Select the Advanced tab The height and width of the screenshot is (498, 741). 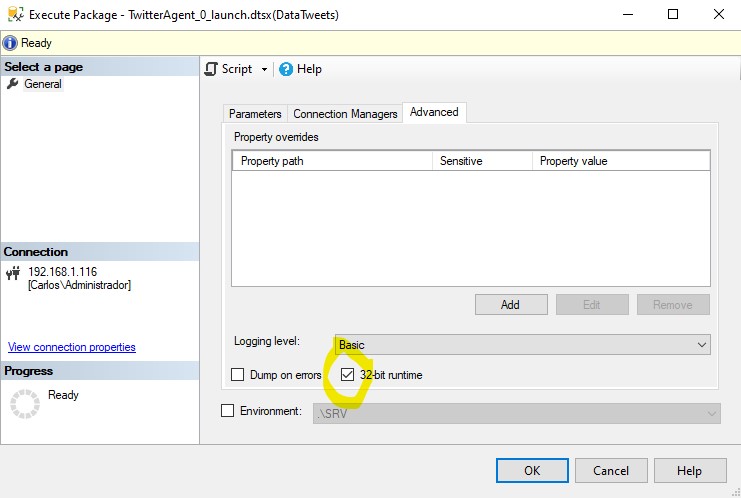434,112
